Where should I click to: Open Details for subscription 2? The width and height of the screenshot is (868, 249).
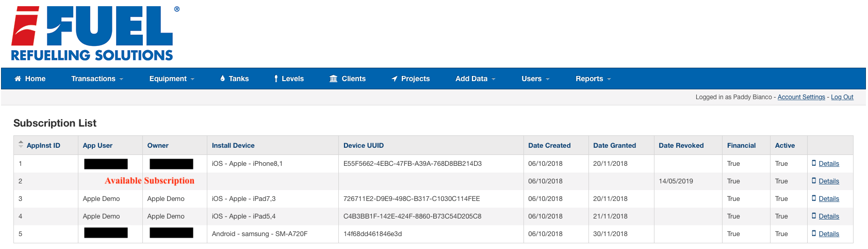click(828, 181)
